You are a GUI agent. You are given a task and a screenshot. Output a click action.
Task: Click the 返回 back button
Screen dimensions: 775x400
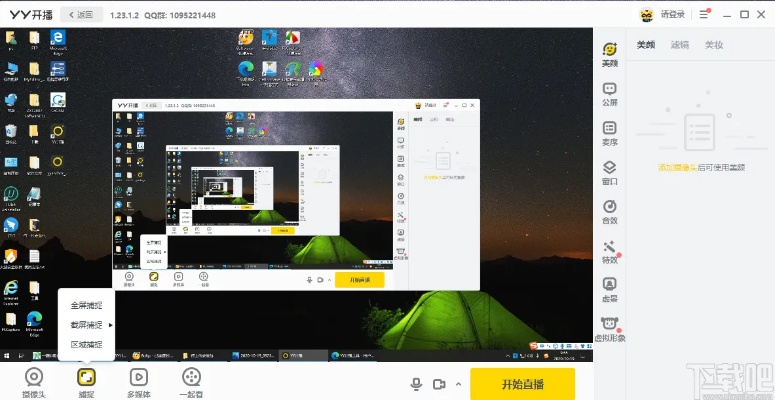(82, 15)
